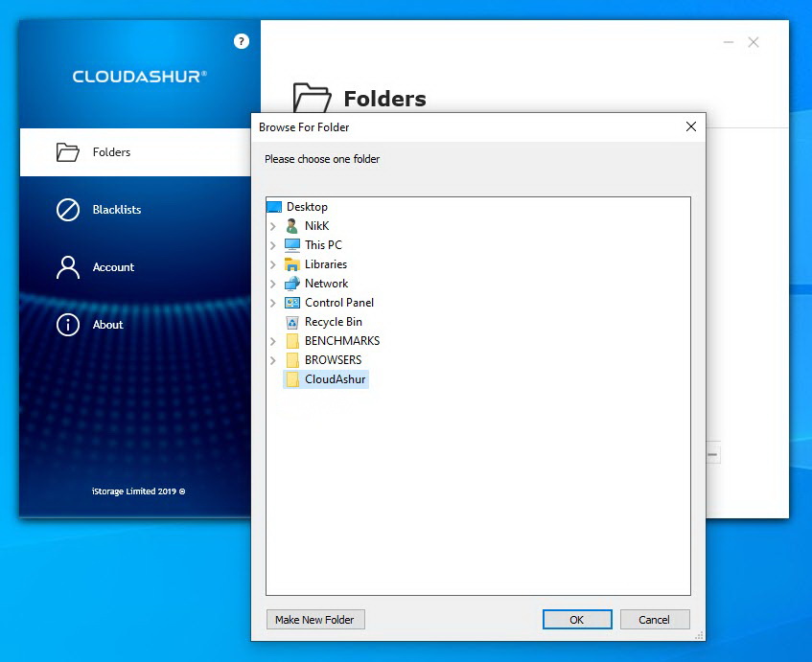Screen dimensions: 812x662
Task: Click the Browse For Folder title text
Action: (x=304, y=127)
